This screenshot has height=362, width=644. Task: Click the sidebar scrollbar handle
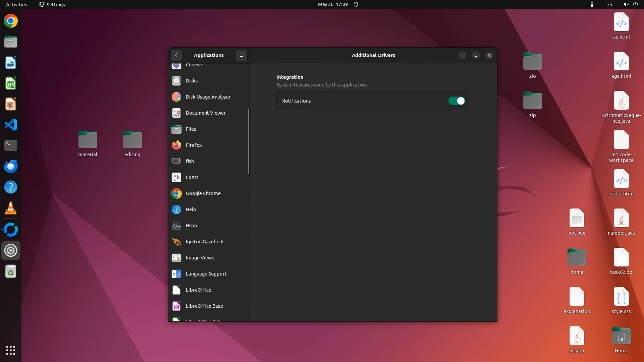tap(249, 141)
